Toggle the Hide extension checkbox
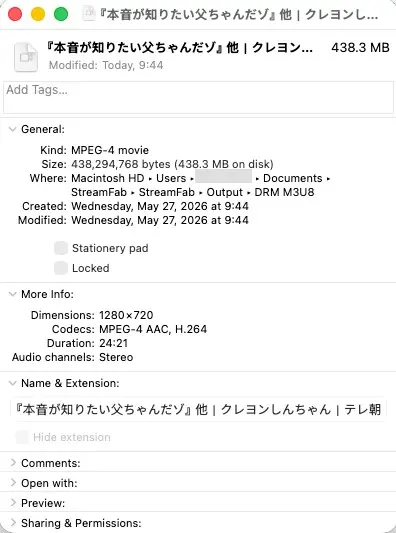 (x=22, y=437)
